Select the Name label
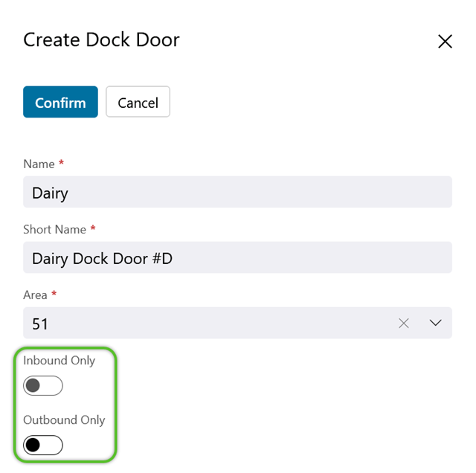This screenshot has height=473, width=476. point(39,164)
